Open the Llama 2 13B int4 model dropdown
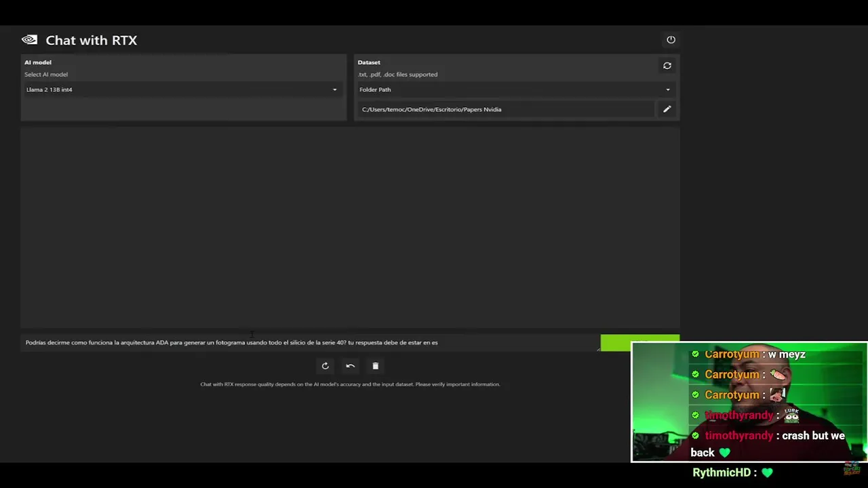Screen dimensions: 868x488 pos(182,89)
